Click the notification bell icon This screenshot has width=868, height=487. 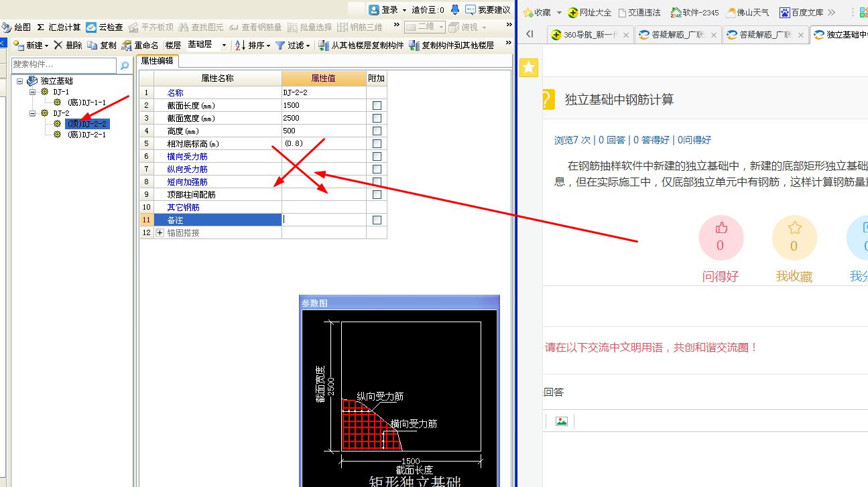click(x=455, y=9)
